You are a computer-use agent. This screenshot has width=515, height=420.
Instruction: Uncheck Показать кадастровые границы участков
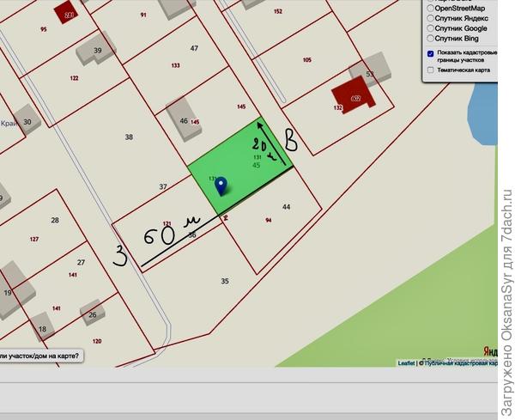pyautogui.click(x=431, y=53)
